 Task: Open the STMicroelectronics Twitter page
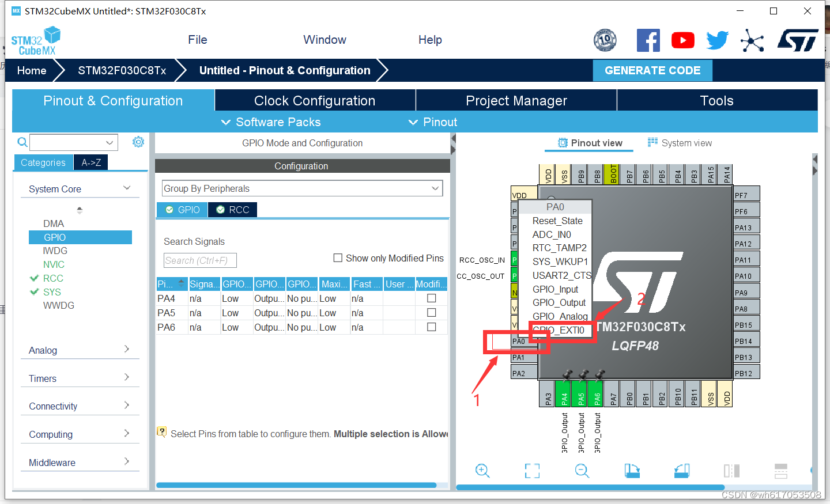[x=717, y=40]
